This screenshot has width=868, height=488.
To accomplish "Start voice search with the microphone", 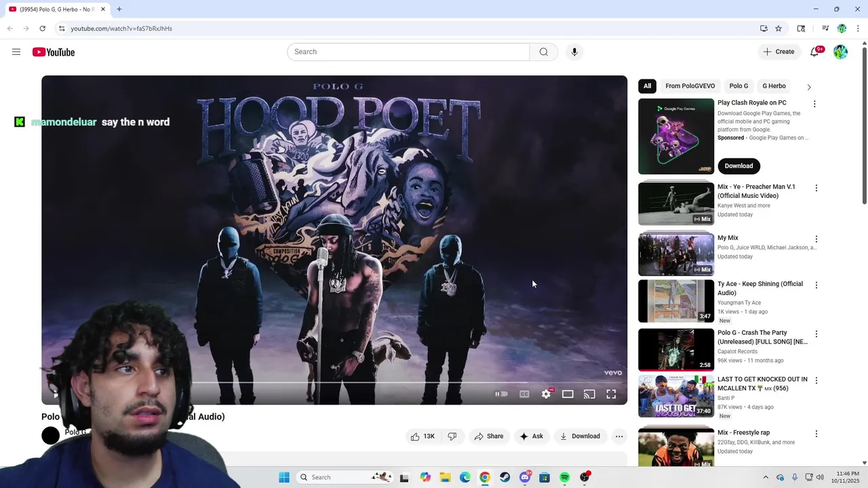I will click(574, 52).
